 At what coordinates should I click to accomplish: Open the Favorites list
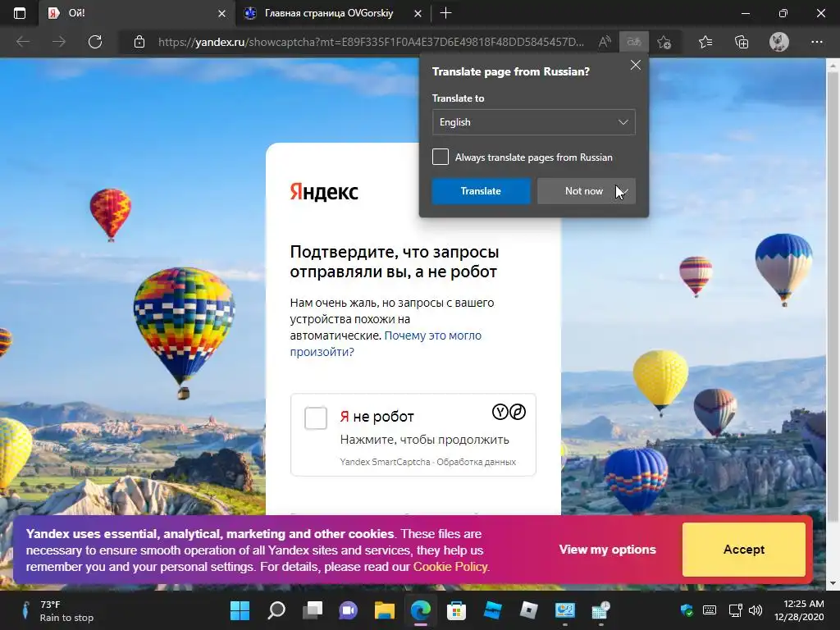(705, 42)
